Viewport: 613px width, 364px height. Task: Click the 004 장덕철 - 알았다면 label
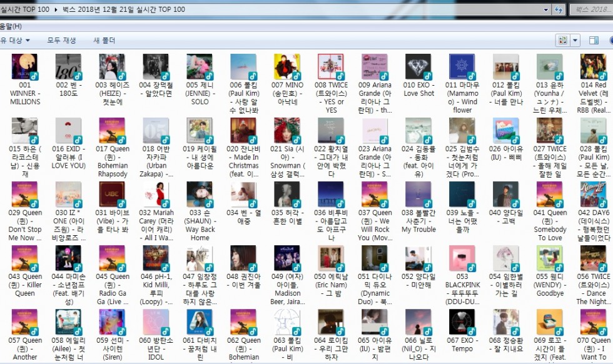point(156,89)
